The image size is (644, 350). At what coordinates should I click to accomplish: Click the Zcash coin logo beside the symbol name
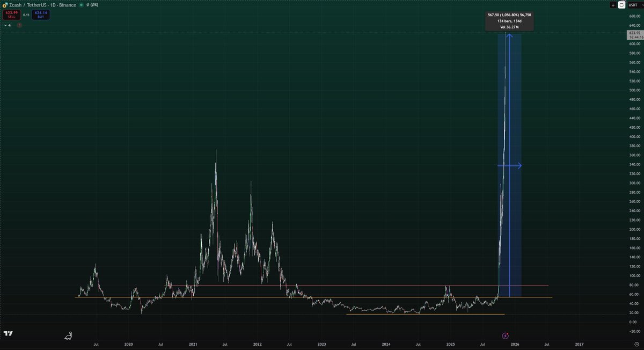tap(4, 5)
